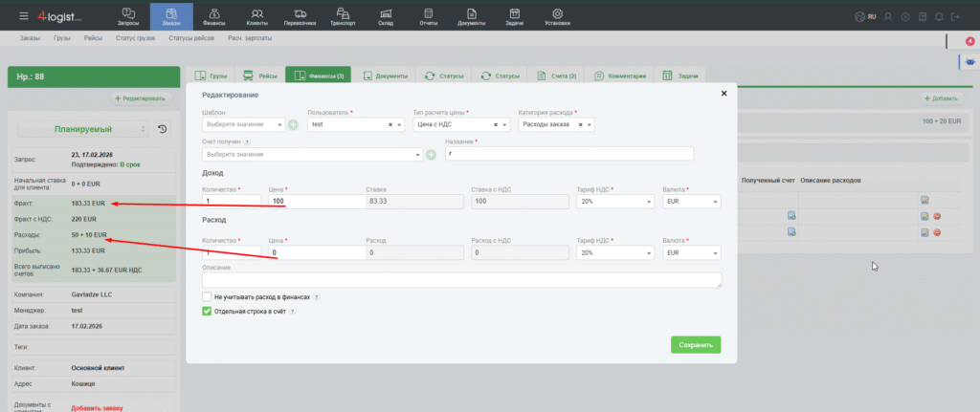Click green plus next to Счет получен
This screenshot has width=980, height=412.
(x=431, y=155)
